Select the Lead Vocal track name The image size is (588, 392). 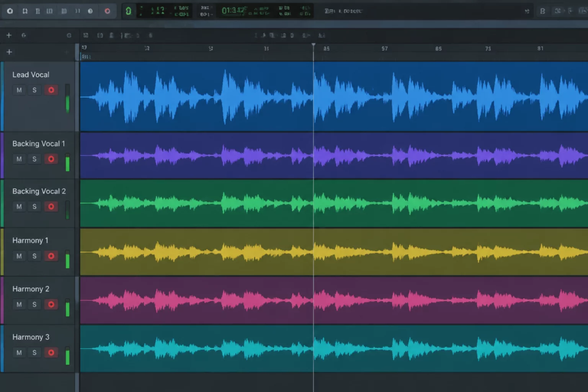click(31, 75)
